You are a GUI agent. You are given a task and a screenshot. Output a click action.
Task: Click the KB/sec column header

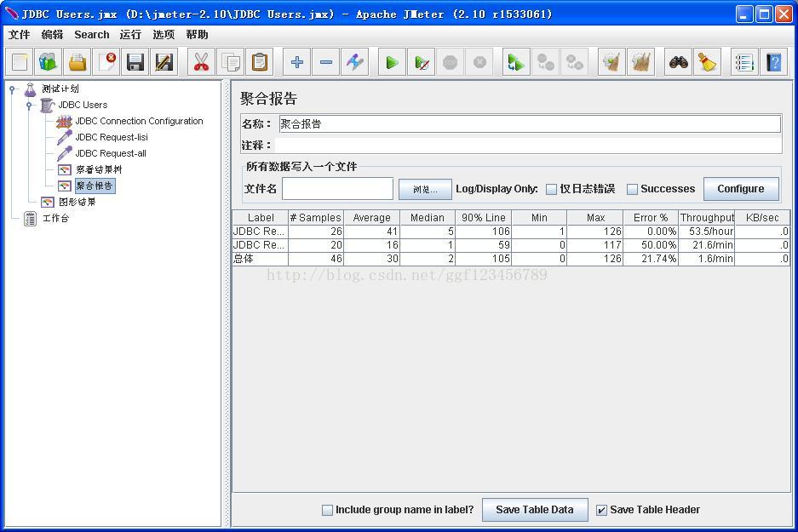point(762,218)
